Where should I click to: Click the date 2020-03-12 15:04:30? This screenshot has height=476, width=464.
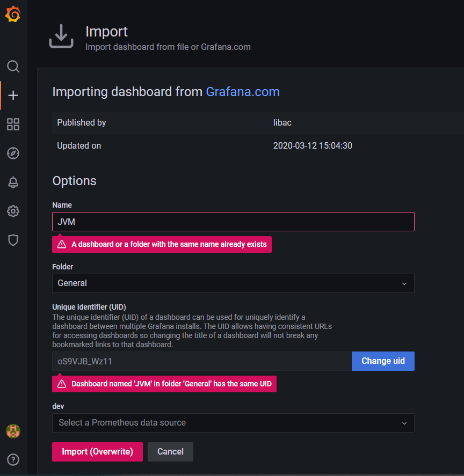coord(313,146)
